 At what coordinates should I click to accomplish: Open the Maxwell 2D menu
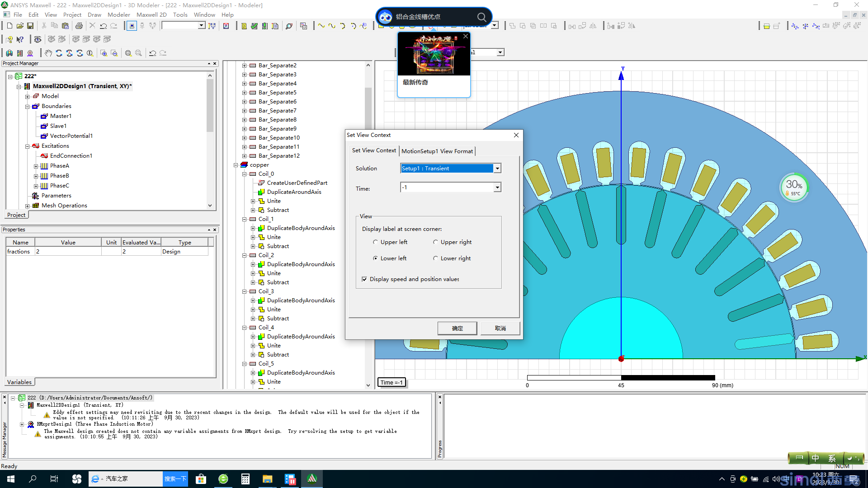pos(151,14)
